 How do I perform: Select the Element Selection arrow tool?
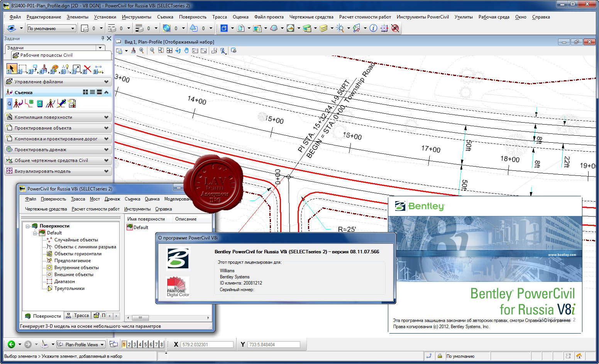12,69
